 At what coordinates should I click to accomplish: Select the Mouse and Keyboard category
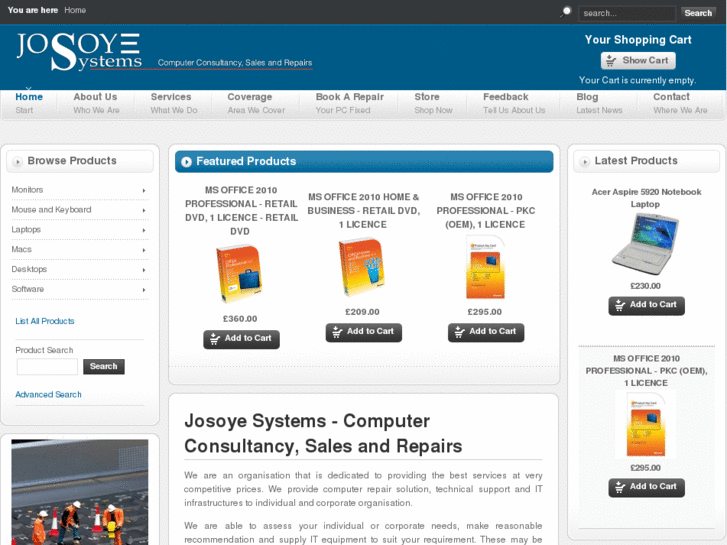point(51,210)
